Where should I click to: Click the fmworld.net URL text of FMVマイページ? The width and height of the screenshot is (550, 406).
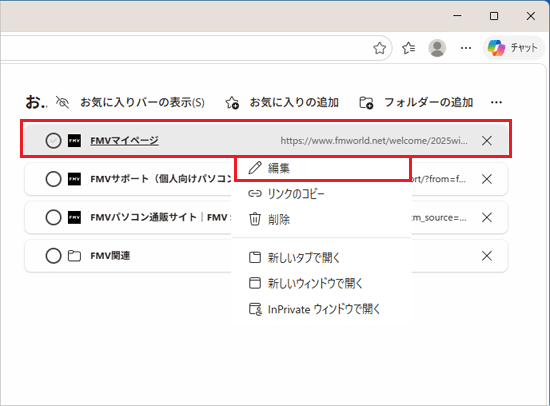[374, 141]
